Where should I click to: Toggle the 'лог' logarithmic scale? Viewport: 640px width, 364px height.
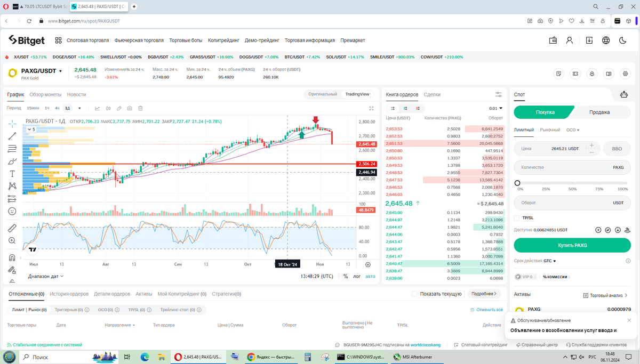coord(357,276)
